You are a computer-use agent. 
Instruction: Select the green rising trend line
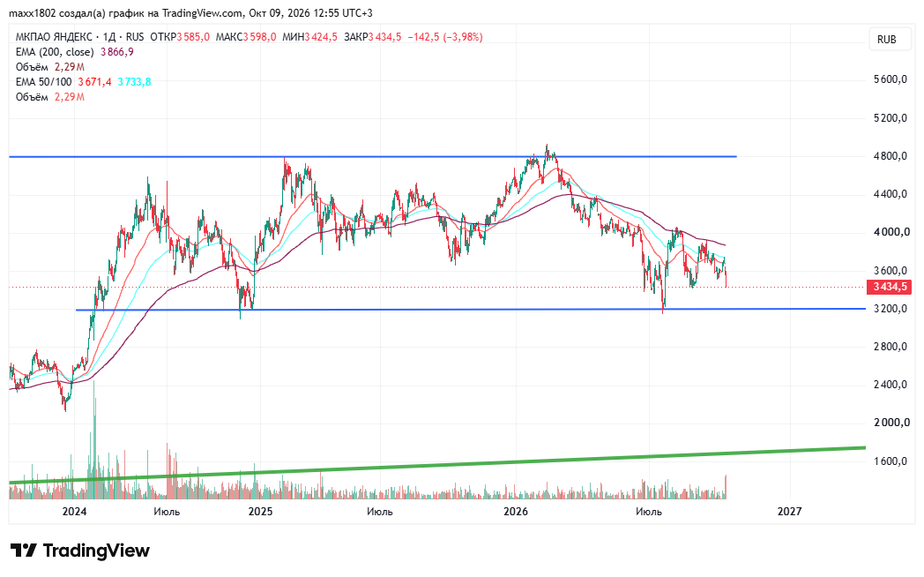click(437, 465)
